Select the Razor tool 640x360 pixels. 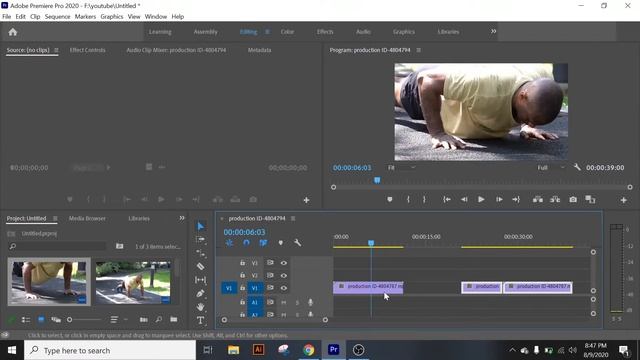[200, 267]
